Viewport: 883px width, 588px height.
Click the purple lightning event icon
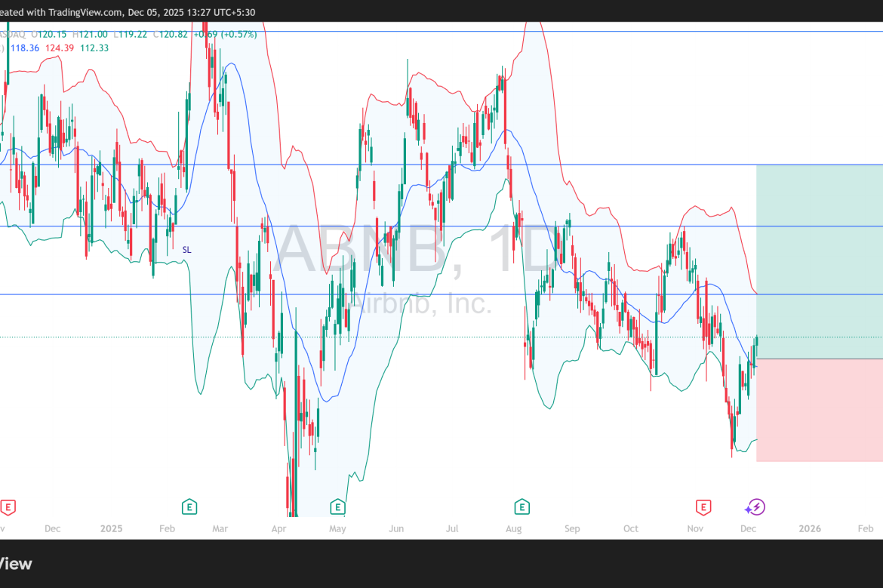point(755,506)
